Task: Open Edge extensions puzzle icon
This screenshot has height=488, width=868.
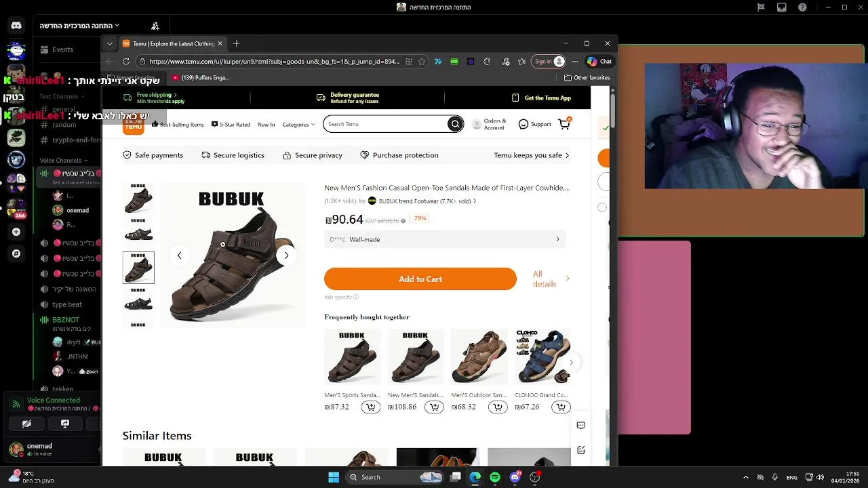Action: coord(487,61)
